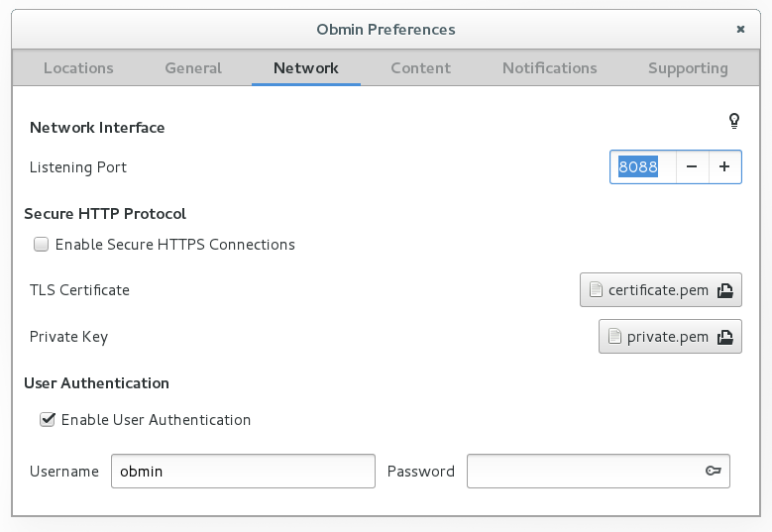Switch to the General tab

coord(193,68)
